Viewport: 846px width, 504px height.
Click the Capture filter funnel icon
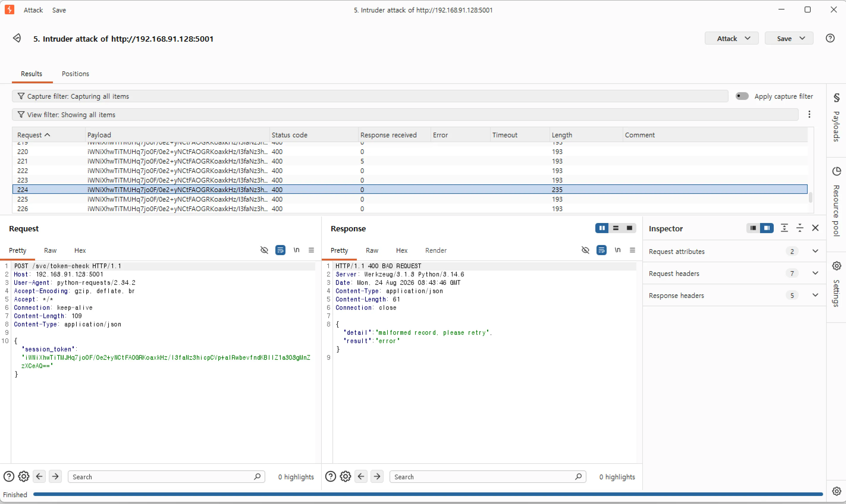pyautogui.click(x=21, y=96)
